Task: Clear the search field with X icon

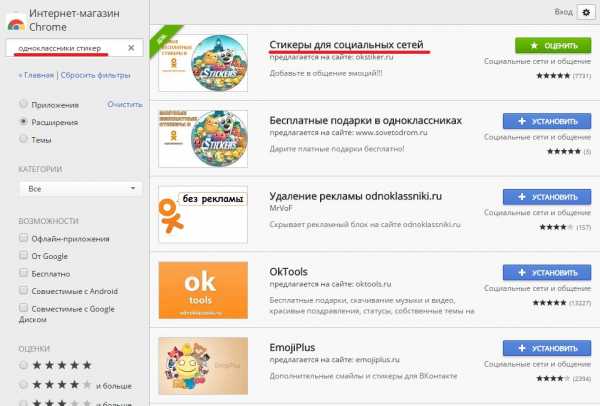Action: point(131,48)
